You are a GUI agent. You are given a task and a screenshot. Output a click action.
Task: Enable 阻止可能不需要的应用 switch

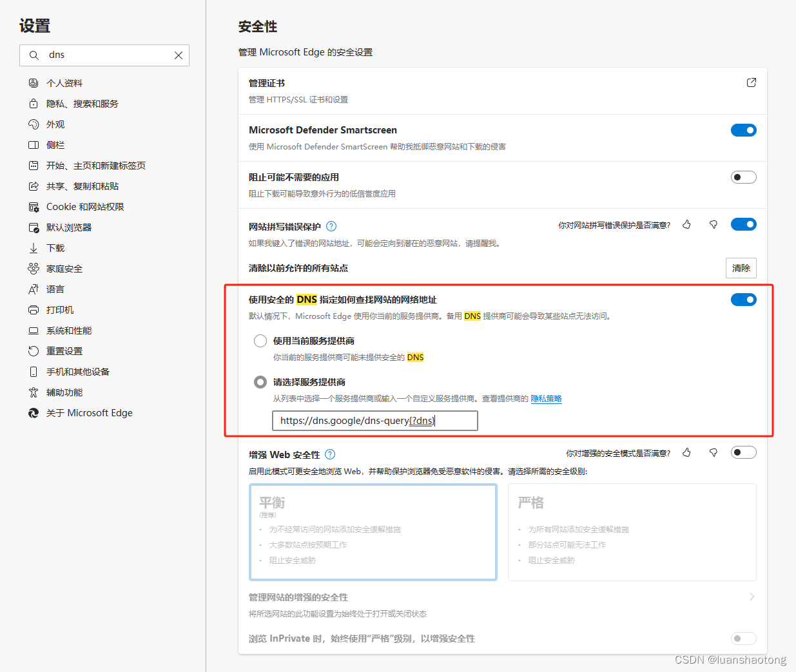[x=744, y=177]
